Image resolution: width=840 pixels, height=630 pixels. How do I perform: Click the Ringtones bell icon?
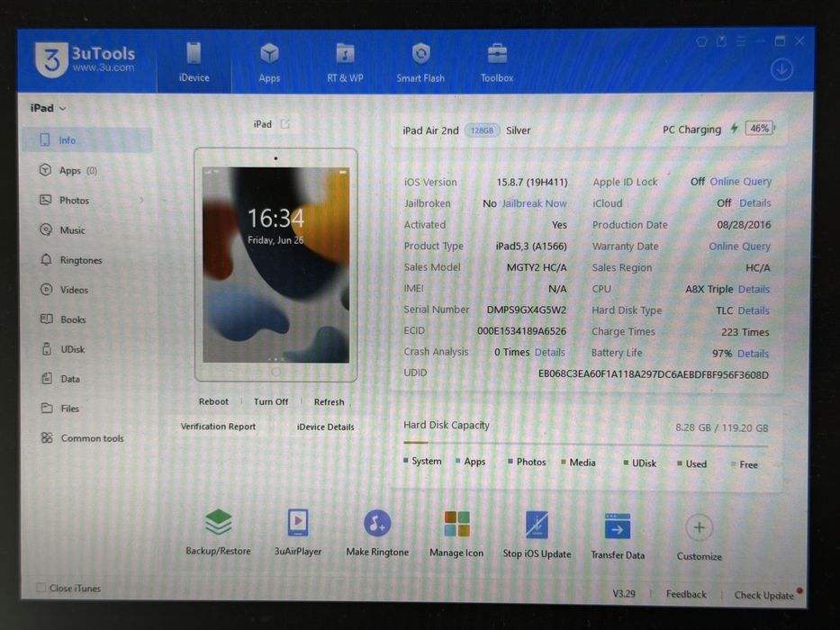[46, 260]
